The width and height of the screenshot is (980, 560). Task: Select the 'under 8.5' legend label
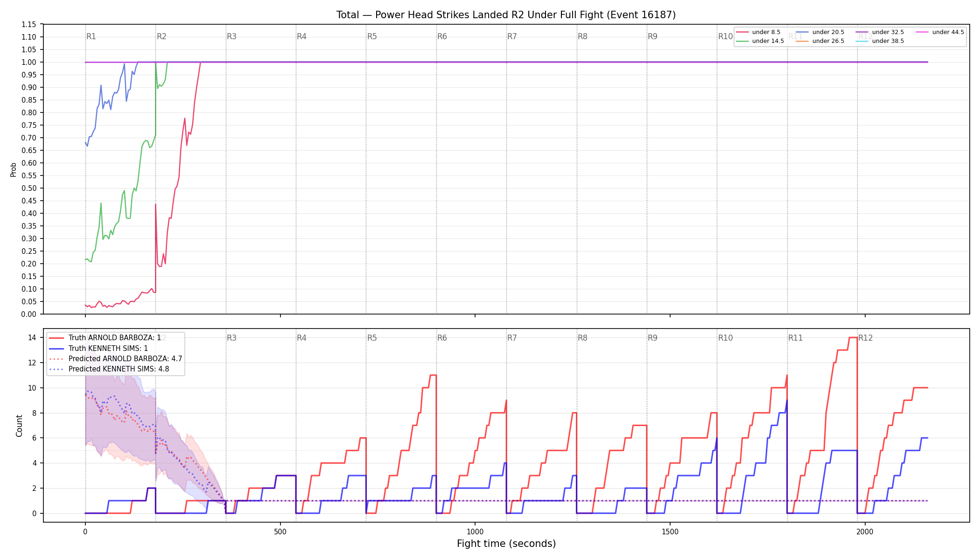tap(766, 32)
